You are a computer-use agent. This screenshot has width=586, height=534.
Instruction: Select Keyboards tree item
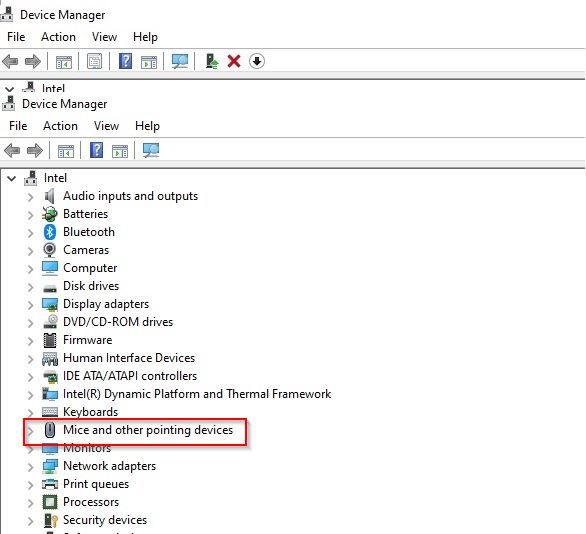(x=90, y=412)
